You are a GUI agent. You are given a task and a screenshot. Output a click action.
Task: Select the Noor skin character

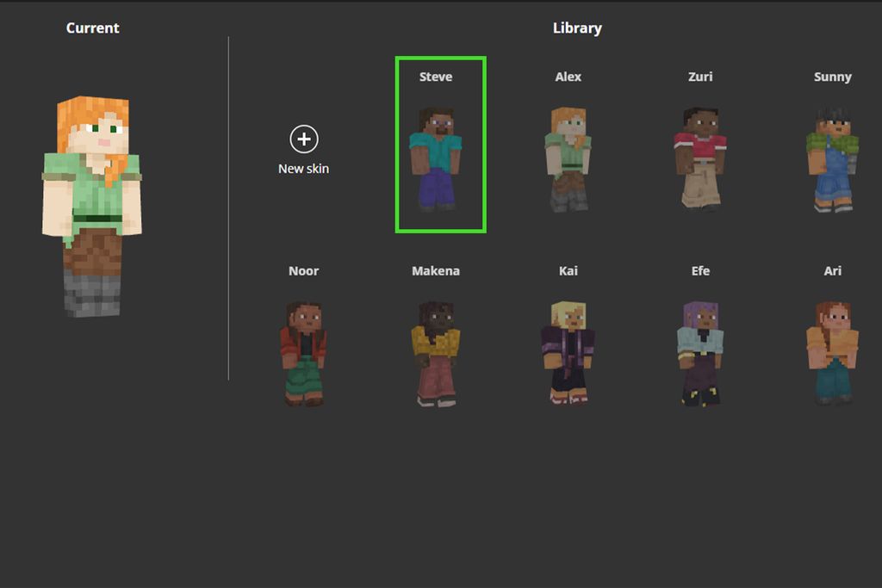[304, 354]
